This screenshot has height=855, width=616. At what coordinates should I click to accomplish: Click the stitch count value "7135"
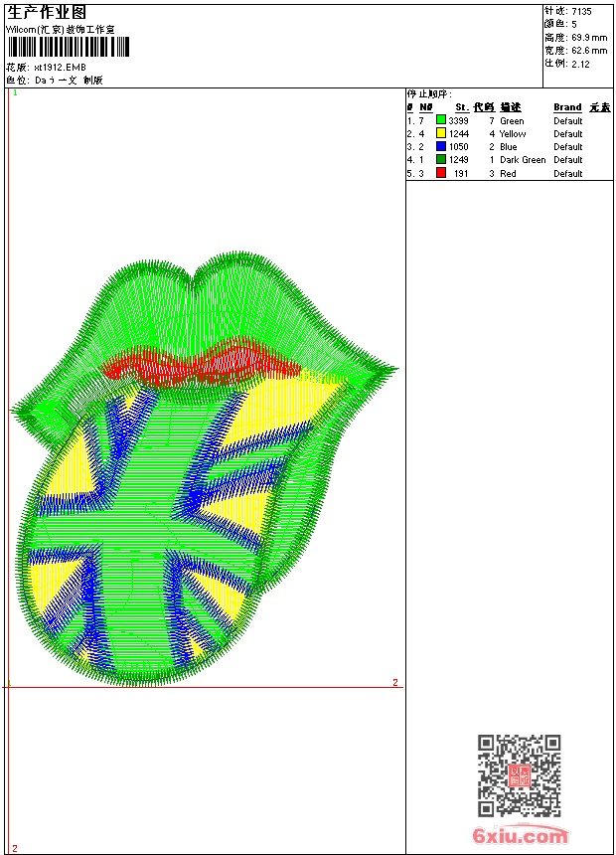coord(581,12)
